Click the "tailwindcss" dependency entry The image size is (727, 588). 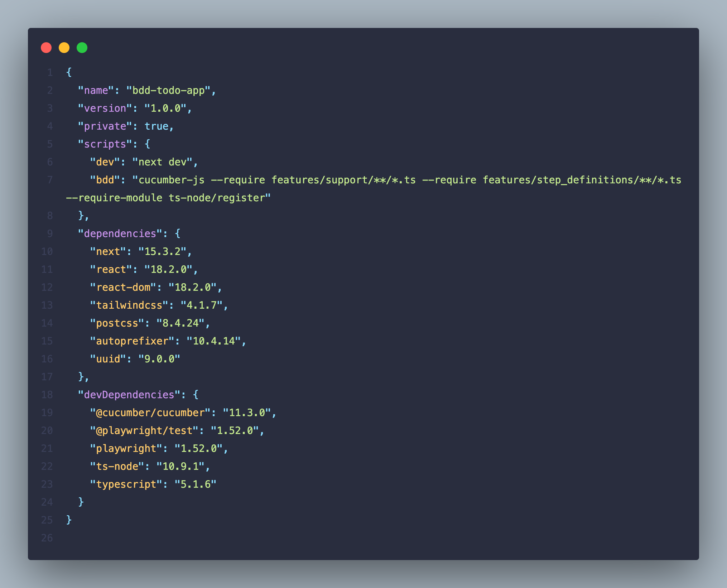point(127,305)
